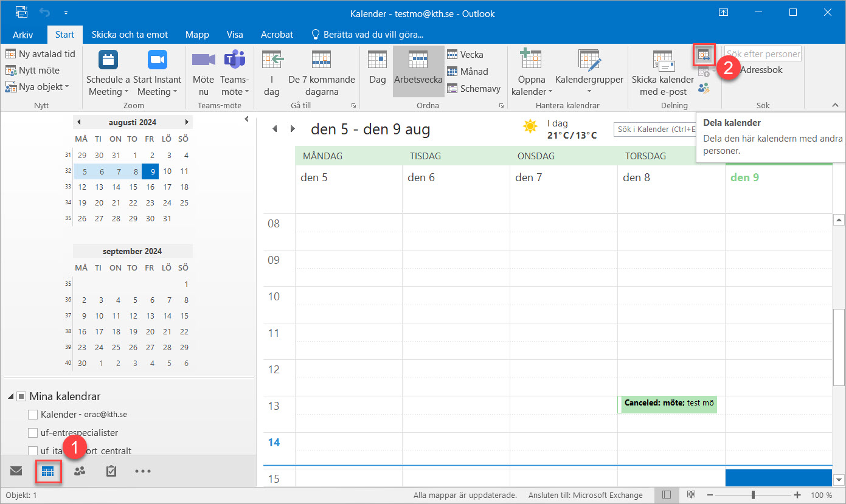
Task: Zoom in with the plus button
Action: [x=797, y=495]
